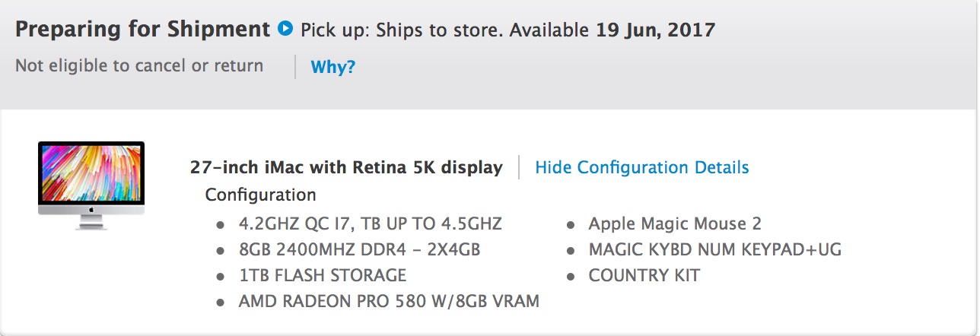Screen dimensions: 980x336
Task: Select the AMD RADEON PRO 580 item
Action: pos(389,301)
